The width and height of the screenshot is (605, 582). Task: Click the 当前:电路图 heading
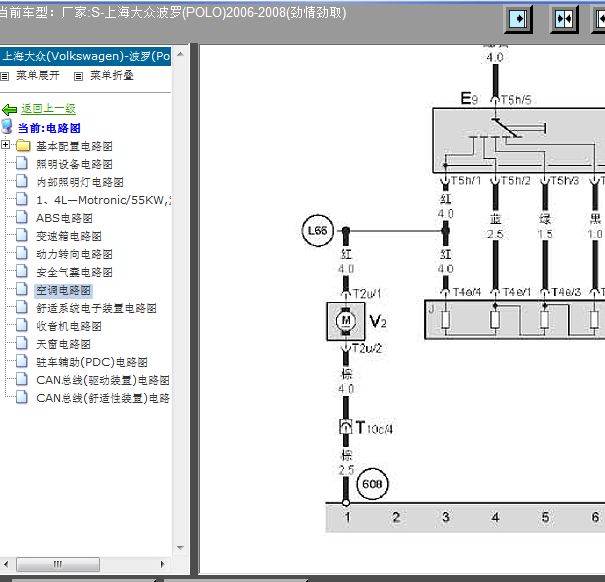[x=49, y=128]
